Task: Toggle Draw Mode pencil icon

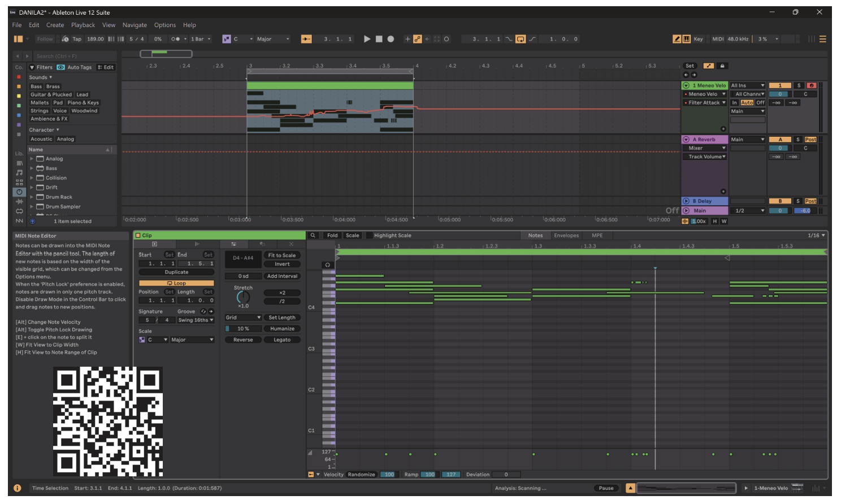Action: point(677,39)
